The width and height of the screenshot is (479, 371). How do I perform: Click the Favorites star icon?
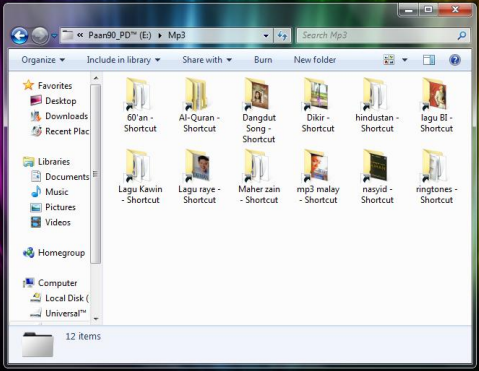[28, 85]
